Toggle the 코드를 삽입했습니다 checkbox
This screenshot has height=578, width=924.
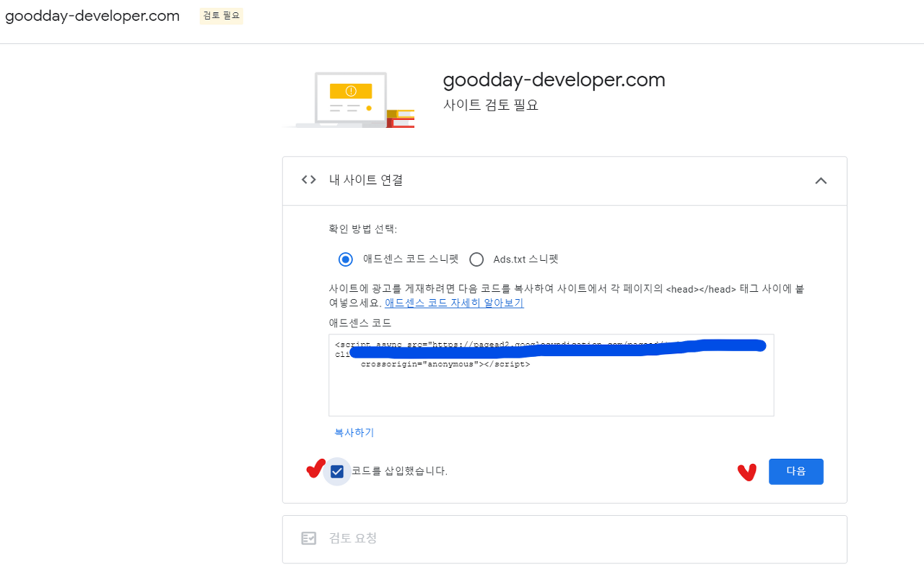[337, 472]
